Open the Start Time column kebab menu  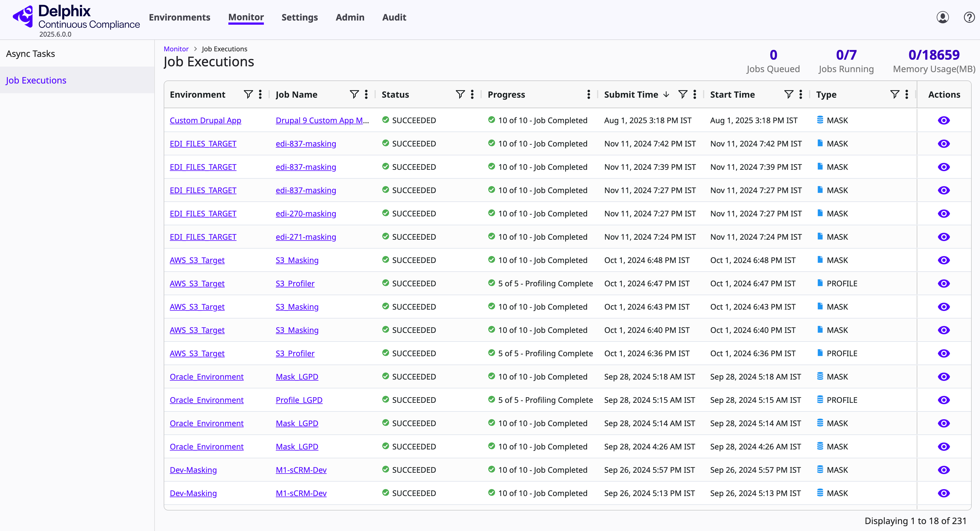801,94
